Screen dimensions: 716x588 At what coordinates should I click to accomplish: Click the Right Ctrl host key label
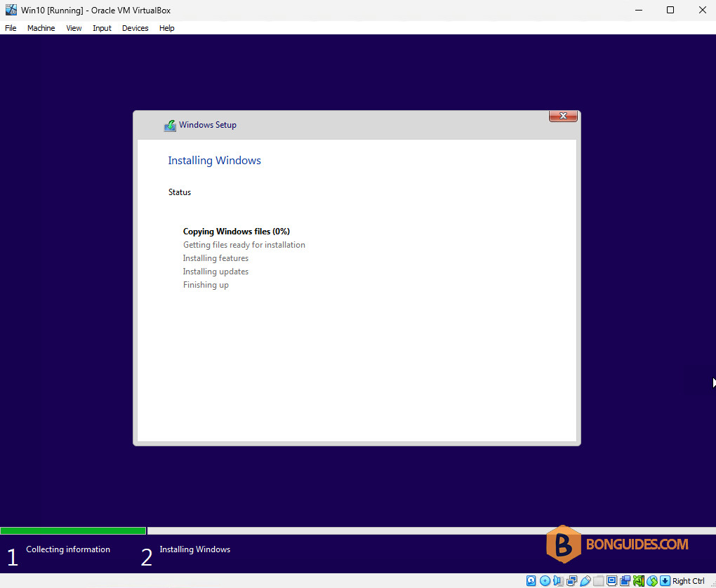pyautogui.click(x=688, y=581)
